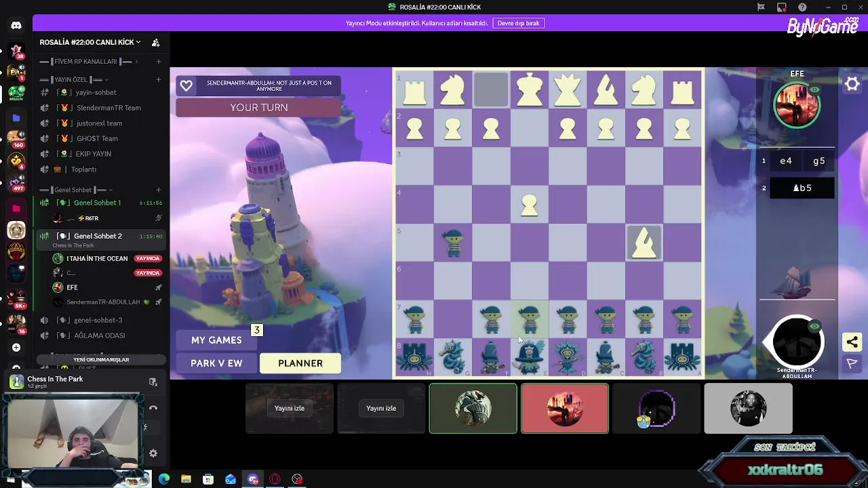Select the white pawn on e4

click(529, 205)
